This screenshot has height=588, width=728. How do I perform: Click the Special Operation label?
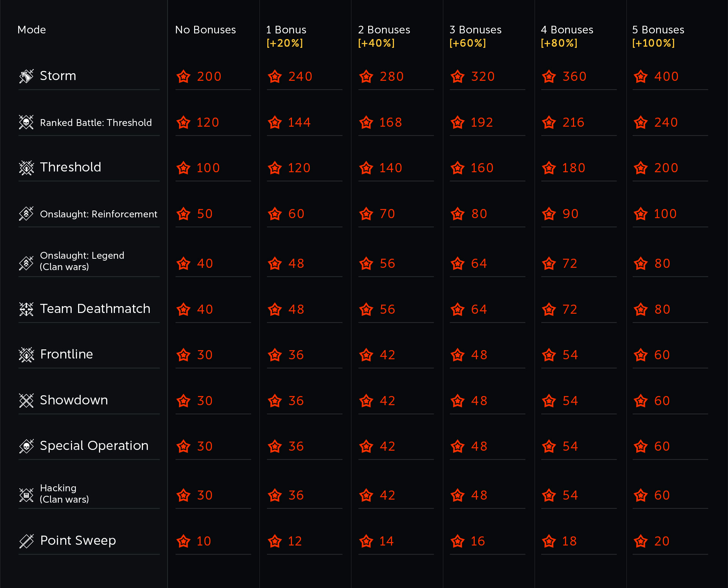(x=94, y=446)
